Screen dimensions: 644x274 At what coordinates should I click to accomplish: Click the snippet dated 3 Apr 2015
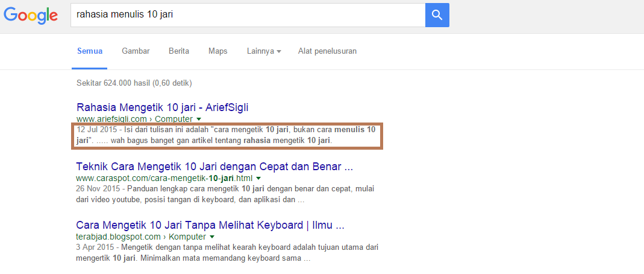point(227,253)
